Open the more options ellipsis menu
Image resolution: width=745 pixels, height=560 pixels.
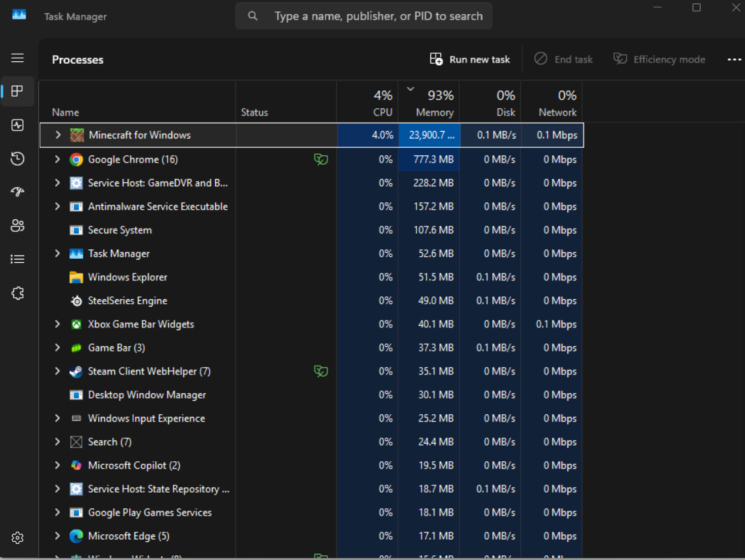point(734,59)
